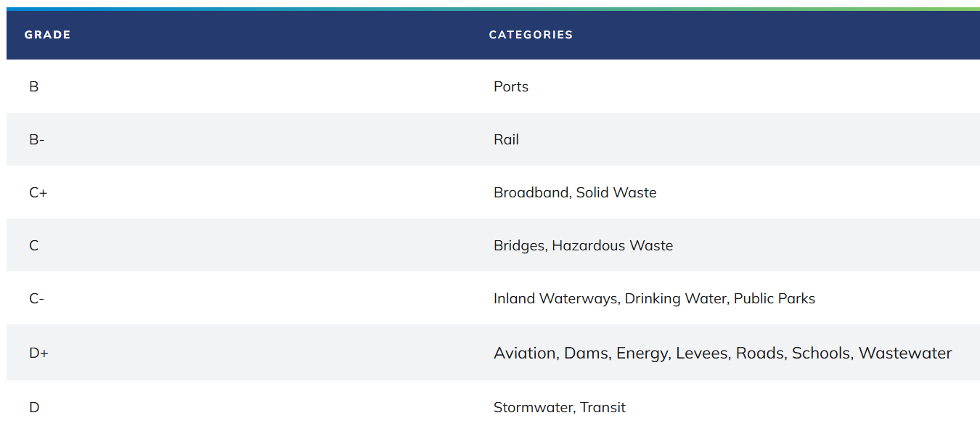This screenshot has width=980, height=426.
Task: Click Bridges, Hazardous Waste categories text
Action: tap(583, 245)
